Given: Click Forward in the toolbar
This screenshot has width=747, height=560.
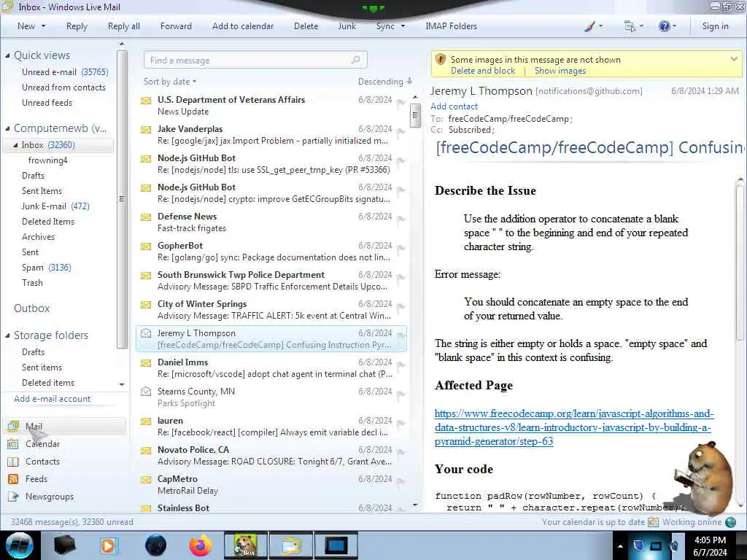Looking at the screenshot, I should coord(176,26).
